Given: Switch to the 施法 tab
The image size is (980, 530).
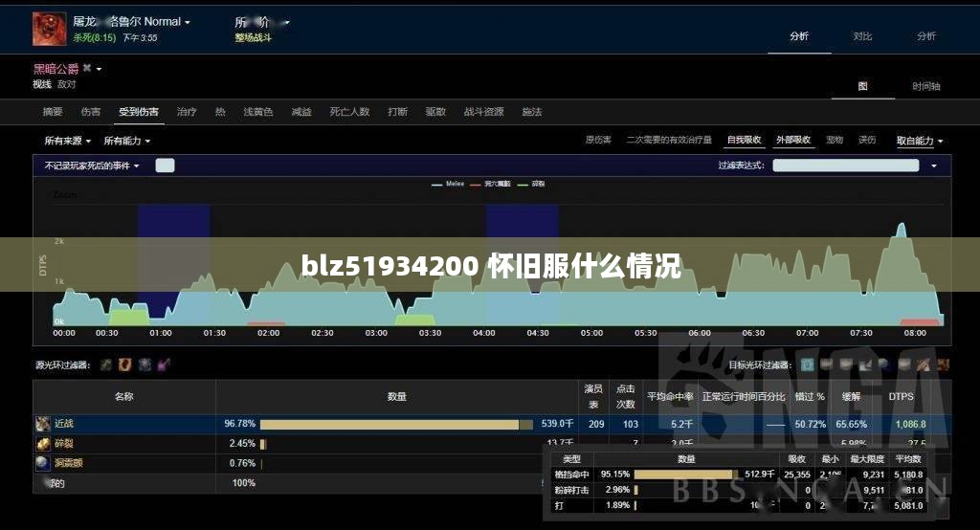Looking at the screenshot, I should tap(532, 112).
